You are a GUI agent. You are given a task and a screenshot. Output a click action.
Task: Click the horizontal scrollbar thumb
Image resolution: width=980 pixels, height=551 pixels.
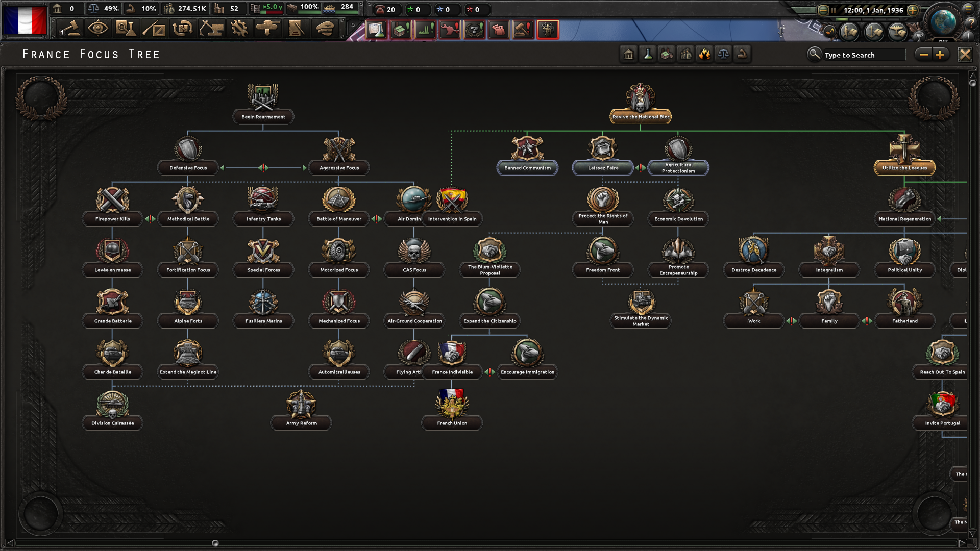(215, 543)
